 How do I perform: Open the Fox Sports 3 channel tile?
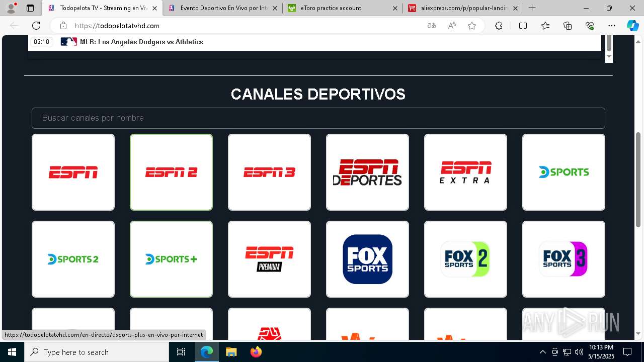tap(563, 259)
